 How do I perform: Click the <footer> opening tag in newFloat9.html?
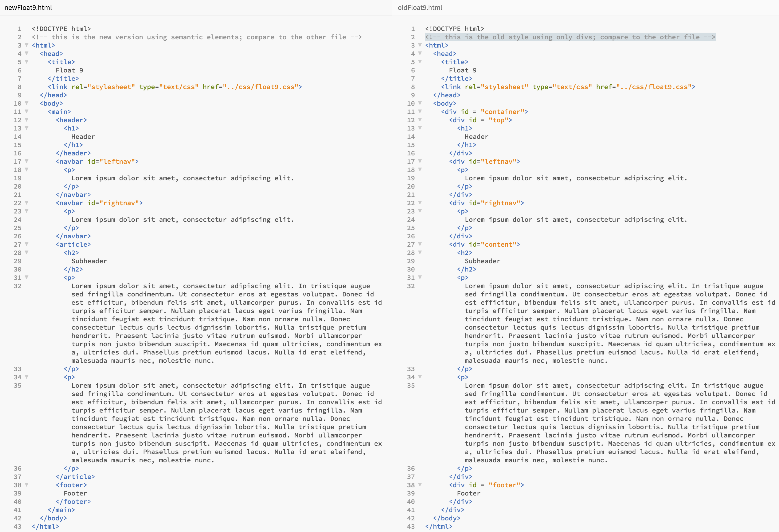[x=71, y=485]
